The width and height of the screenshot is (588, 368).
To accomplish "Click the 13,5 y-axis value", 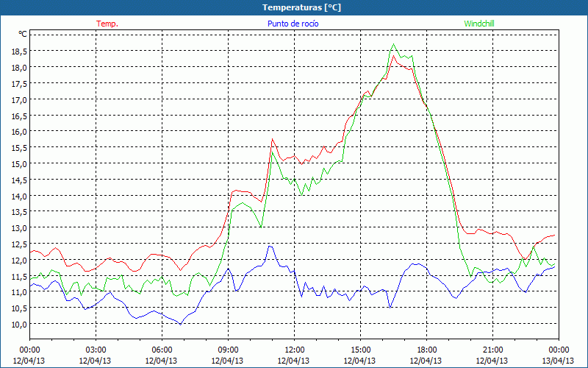I will [19, 212].
